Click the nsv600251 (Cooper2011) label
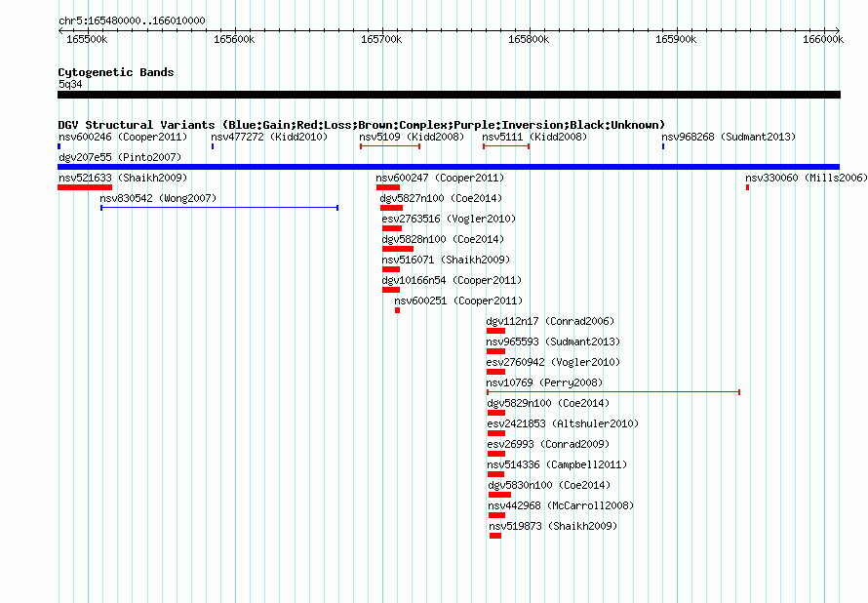 (x=458, y=301)
